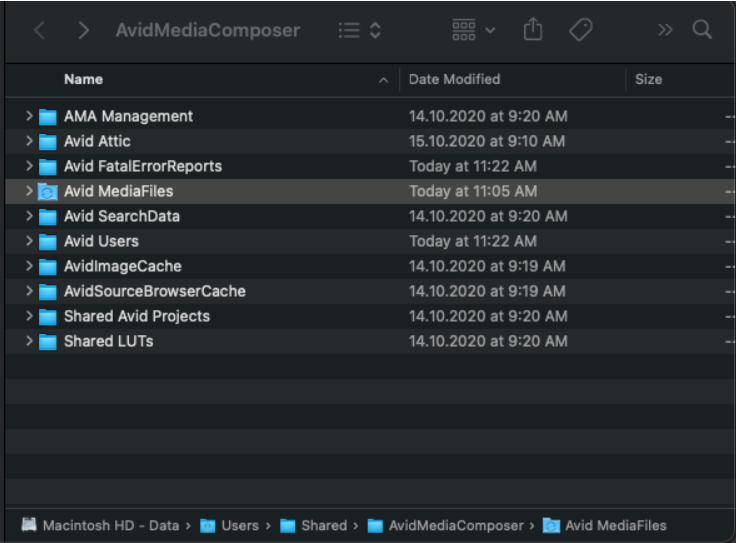Open the list view mode switcher

click(360, 30)
